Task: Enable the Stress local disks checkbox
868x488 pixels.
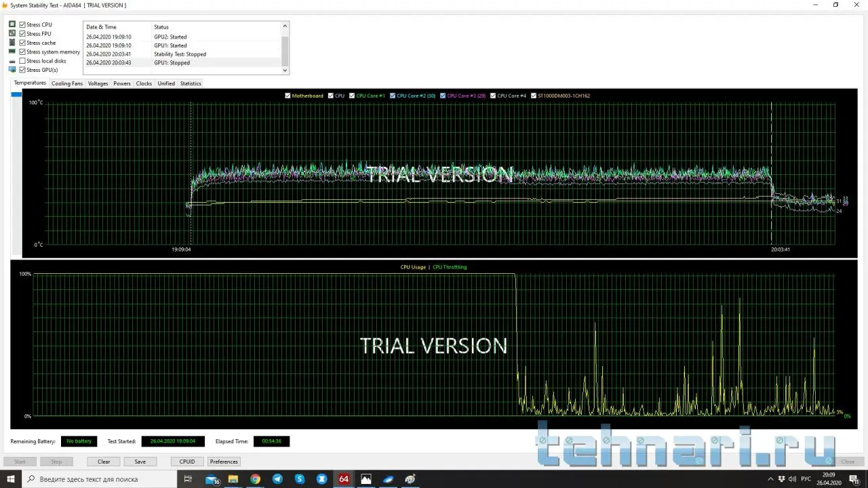Action: click(x=22, y=61)
